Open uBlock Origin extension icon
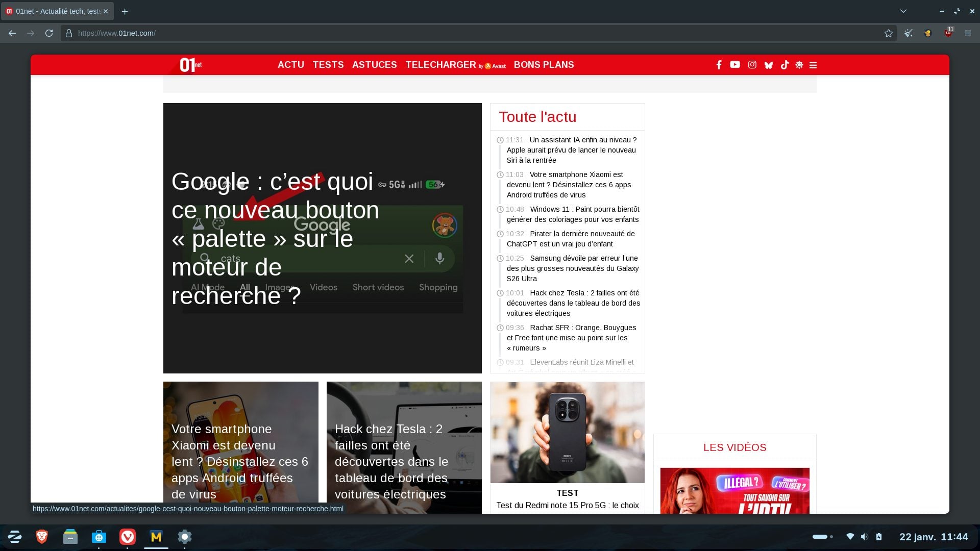Image resolution: width=980 pixels, height=551 pixels. click(948, 33)
